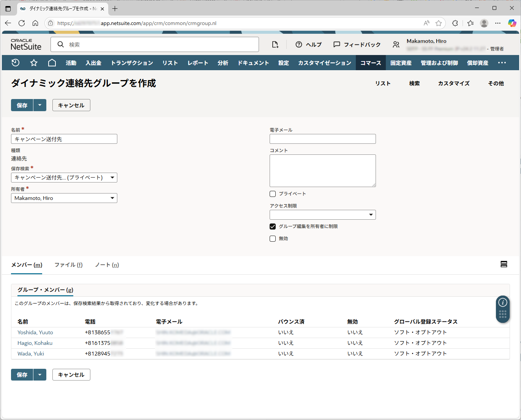The height and width of the screenshot is (420, 521).
Task: Go to the NetSuite home icon
Action: point(52,63)
